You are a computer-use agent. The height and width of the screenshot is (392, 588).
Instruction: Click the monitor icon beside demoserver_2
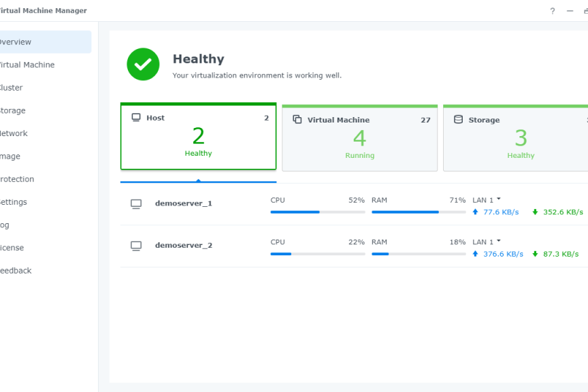(136, 246)
